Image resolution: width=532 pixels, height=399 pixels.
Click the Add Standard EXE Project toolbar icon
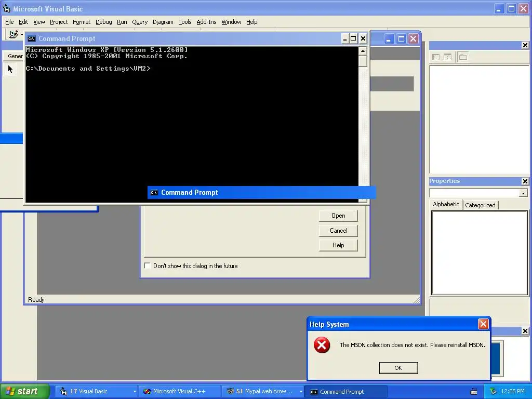click(14, 34)
